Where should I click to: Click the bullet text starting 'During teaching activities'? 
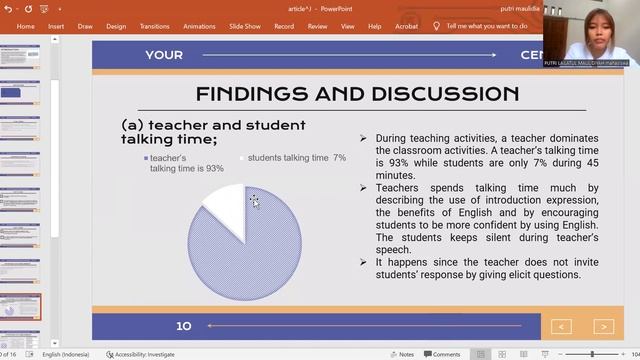487,157
